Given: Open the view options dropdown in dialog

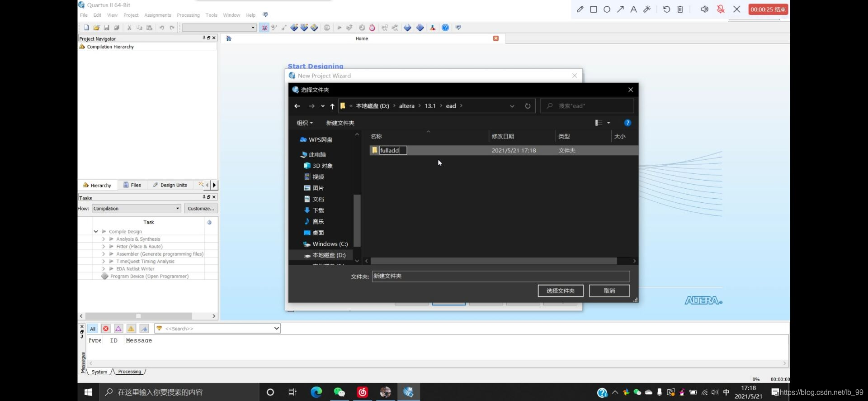Looking at the screenshot, I should pyautogui.click(x=609, y=123).
